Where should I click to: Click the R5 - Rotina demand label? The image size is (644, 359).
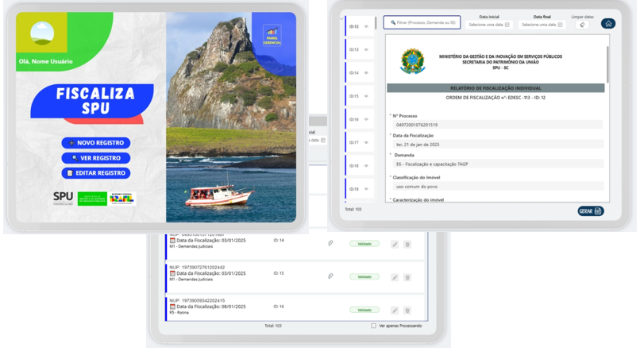(x=179, y=313)
